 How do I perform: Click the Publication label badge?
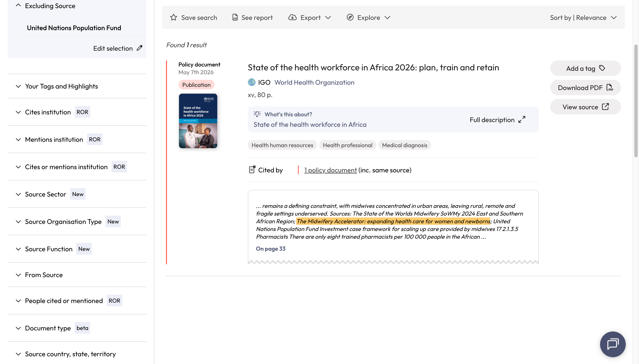(196, 85)
